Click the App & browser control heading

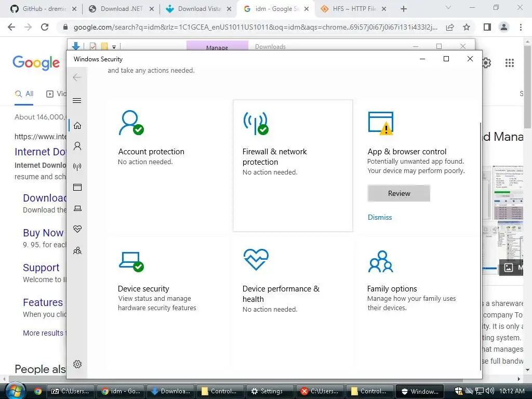pyautogui.click(x=407, y=152)
